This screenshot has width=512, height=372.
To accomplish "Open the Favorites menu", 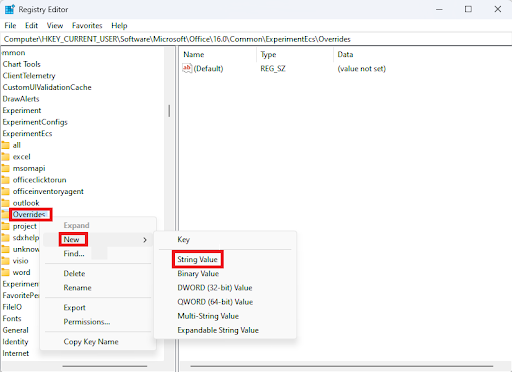I will [87, 26].
